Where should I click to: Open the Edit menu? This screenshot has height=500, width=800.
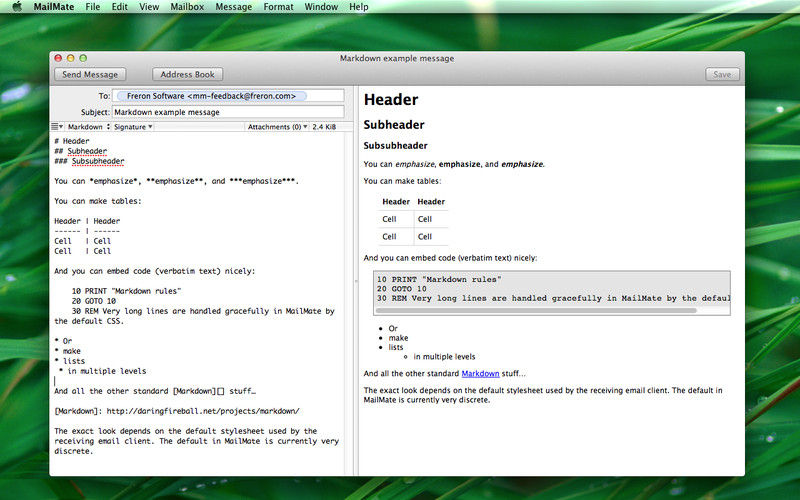click(120, 7)
